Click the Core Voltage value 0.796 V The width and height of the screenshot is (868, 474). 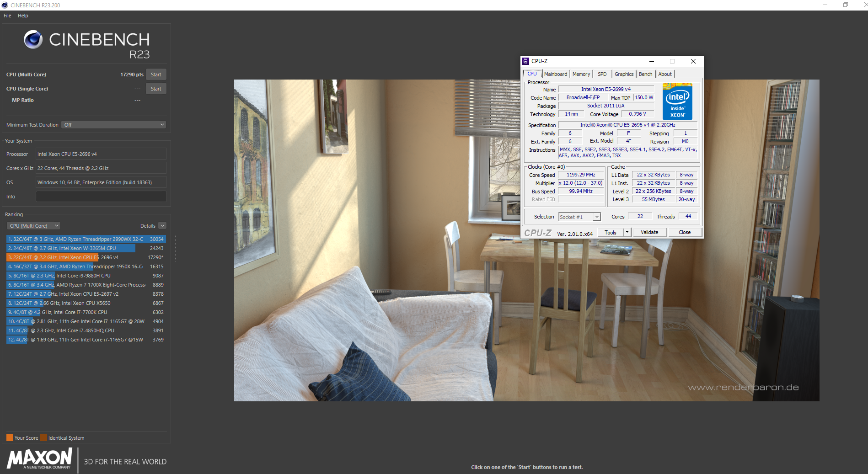point(637,114)
